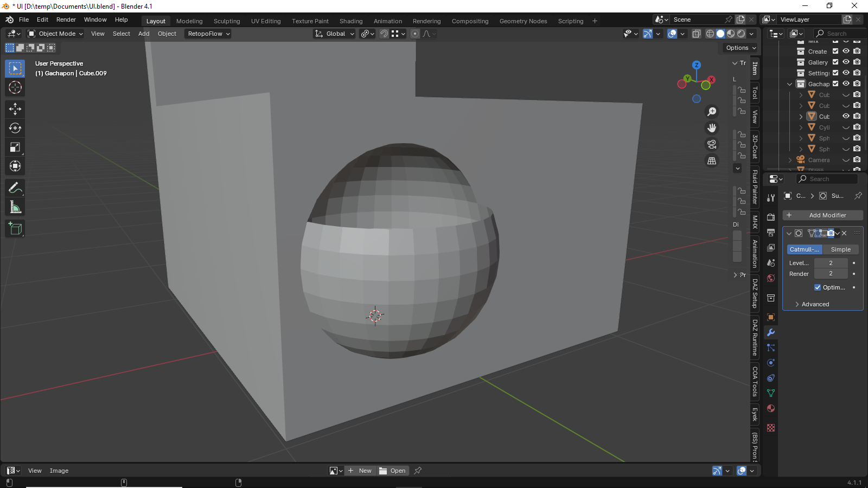Image resolution: width=868 pixels, height=488 pixels.
Task: Pin the properties editor context
Action: (858, 196)
